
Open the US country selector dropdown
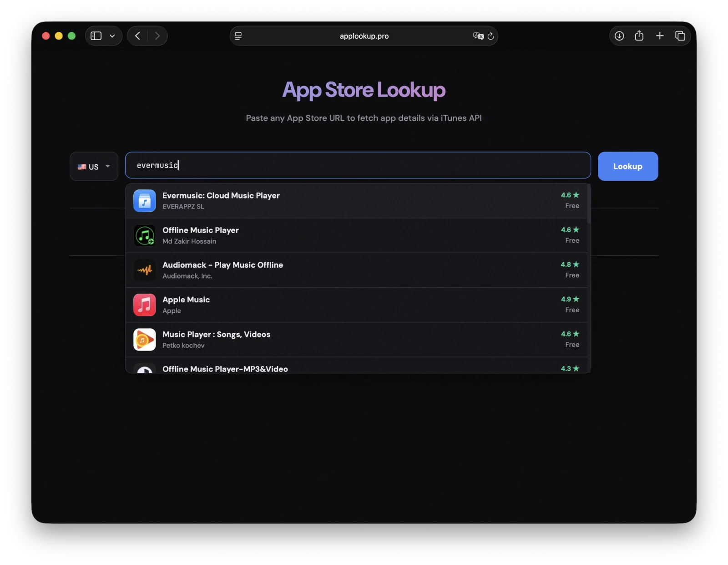click(94, 166)
